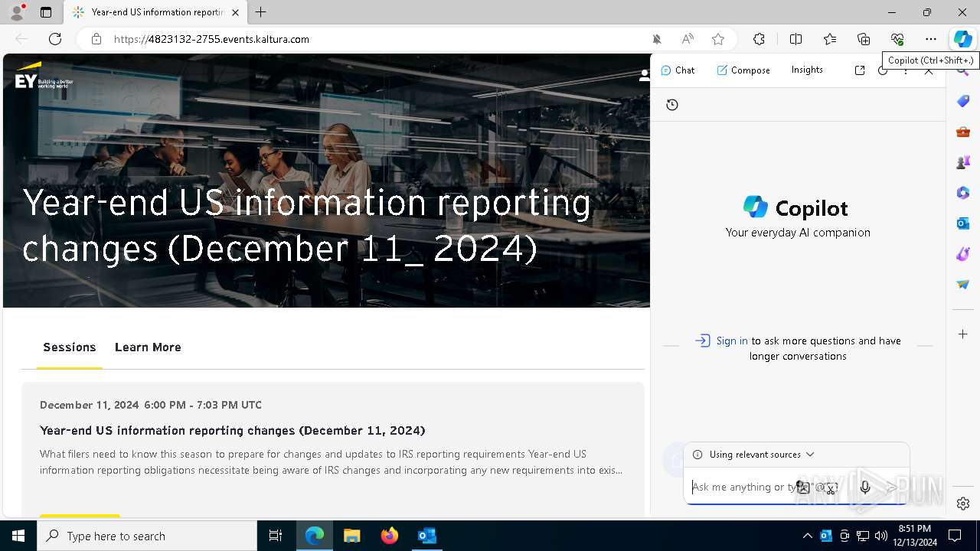Click the taskbar search box
The image size is (980, 551).
coord(147,536)
